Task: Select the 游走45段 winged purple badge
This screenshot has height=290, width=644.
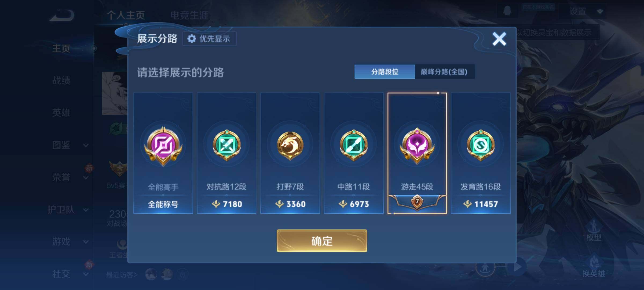Action: point(417,146)
